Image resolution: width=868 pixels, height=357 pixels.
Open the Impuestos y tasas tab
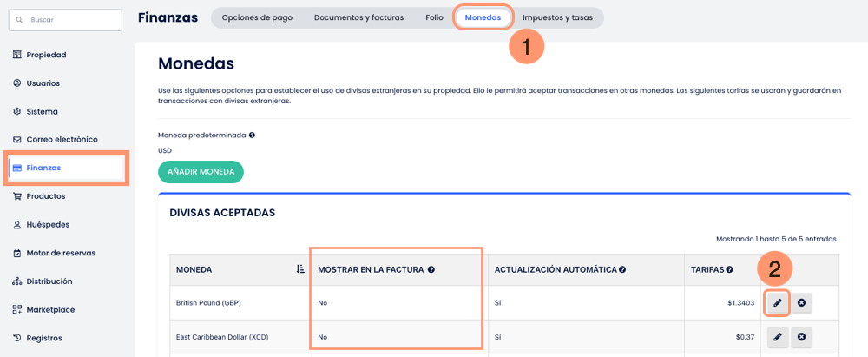(557, 17)
